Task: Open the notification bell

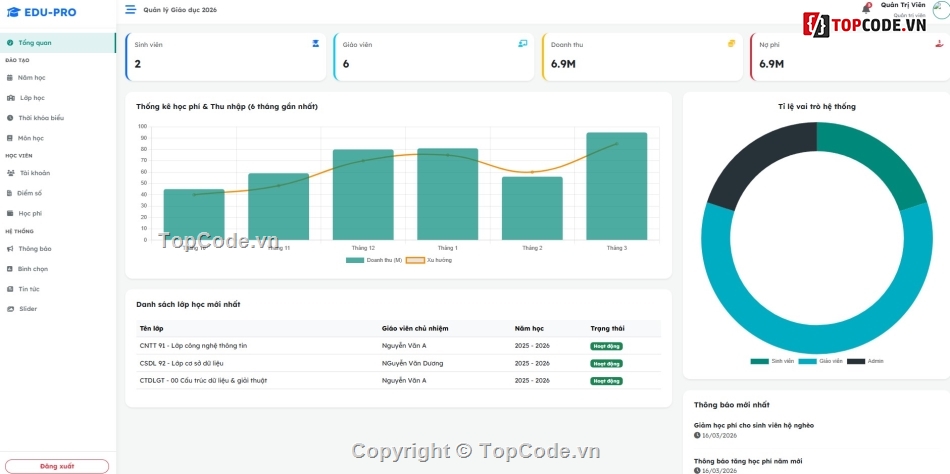Action: point(867,8)
